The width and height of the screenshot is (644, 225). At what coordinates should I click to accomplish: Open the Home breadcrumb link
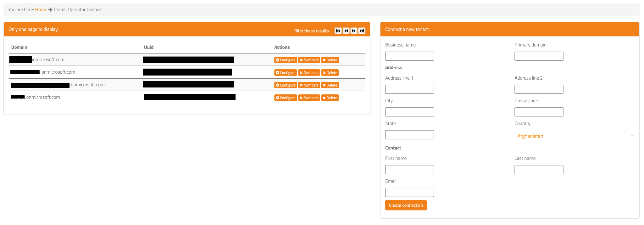(x=41, y=10)
